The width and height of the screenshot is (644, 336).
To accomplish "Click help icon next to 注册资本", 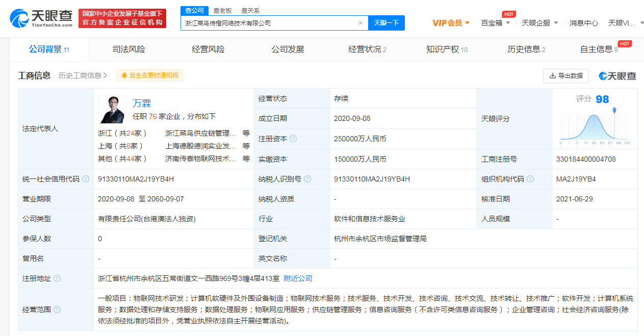I will tap(293, 139).
